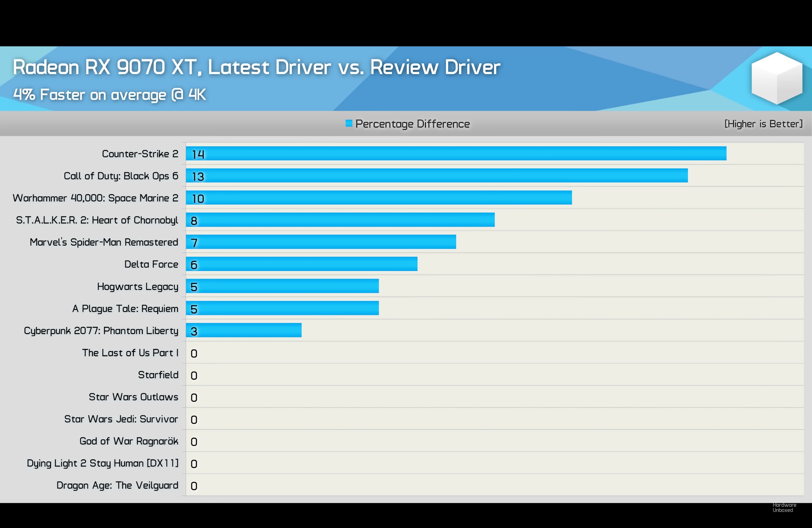Viewport: 812px width, 528px height.
Task: Click the subtitle '4% Faster on average @ 4K'
Action: 109,95
